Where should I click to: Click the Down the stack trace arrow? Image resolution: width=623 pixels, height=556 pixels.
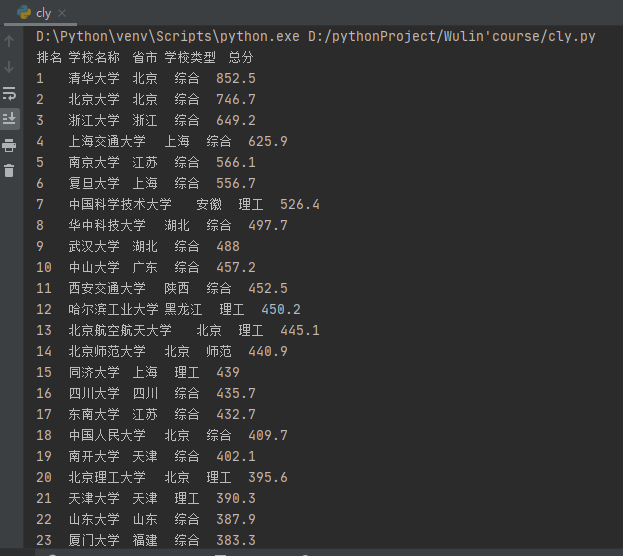click(9, 67)
